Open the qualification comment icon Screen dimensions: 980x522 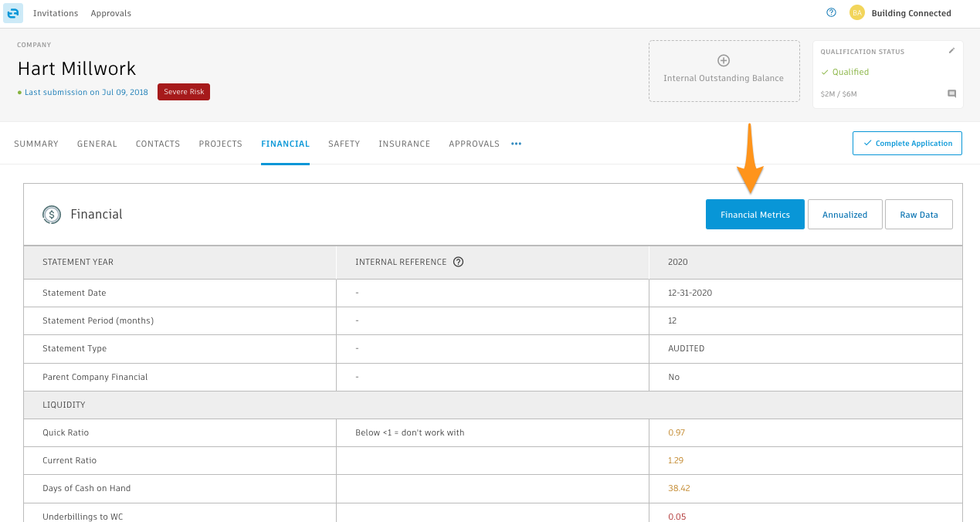(951, 94)
